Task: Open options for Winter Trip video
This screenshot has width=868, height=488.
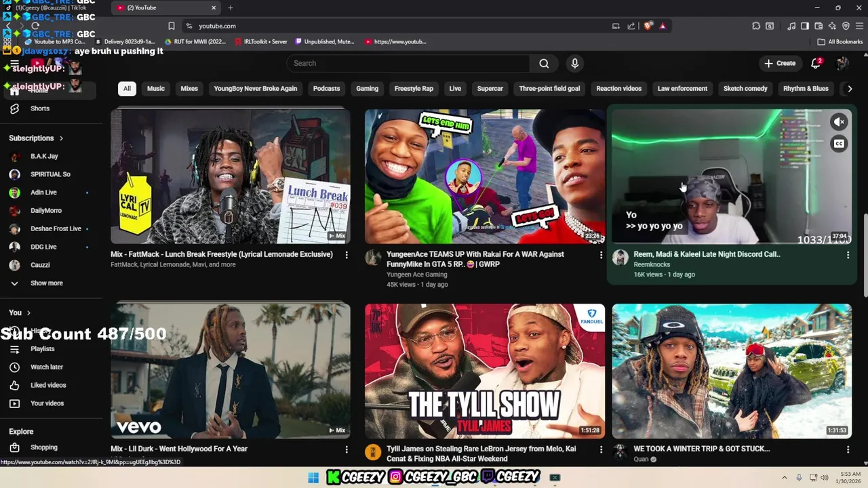Action: click(x=848, y=449)
